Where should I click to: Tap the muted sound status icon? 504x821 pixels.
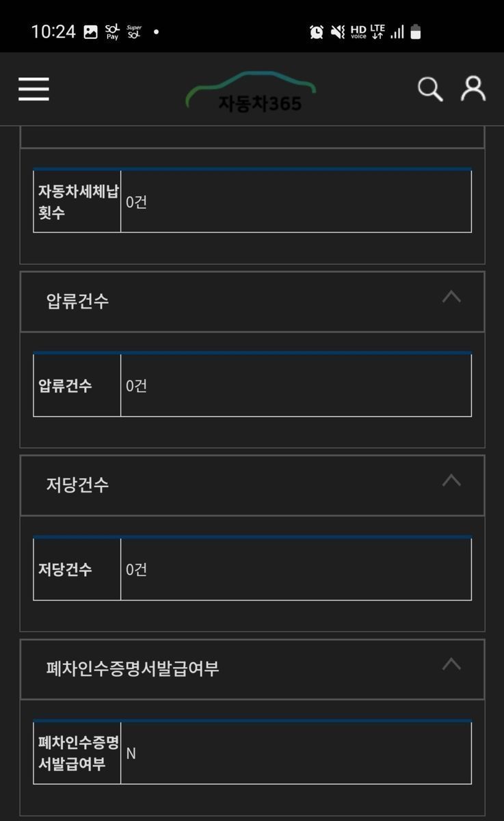(x=338, y=31)
